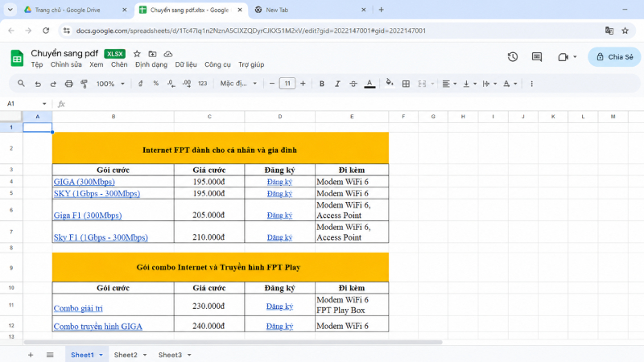Open the more toolbar options menu

click(x=531, y=84)
